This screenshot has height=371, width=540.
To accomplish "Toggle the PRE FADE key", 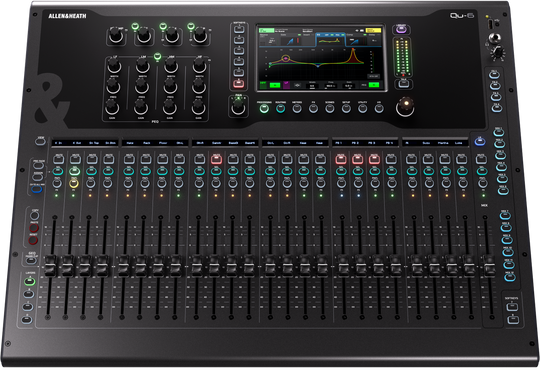I will click(x=39, y=165).
